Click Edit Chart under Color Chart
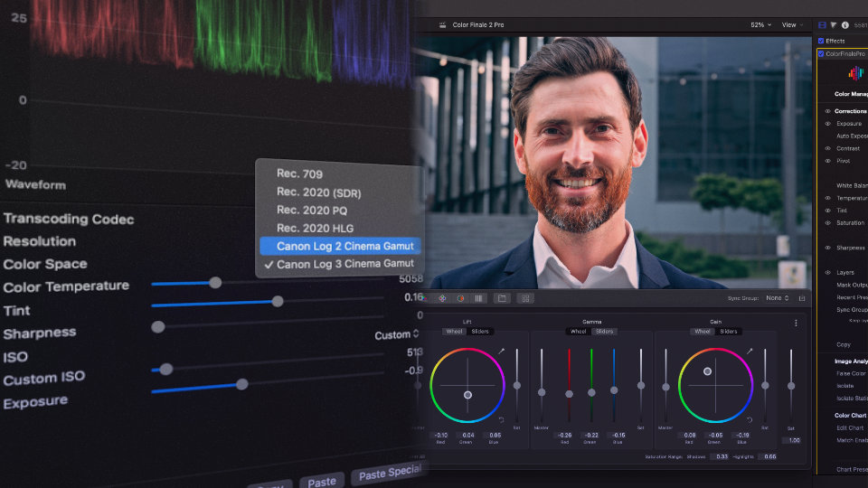Viewport: 868px width, 488px height. click(850, 427)
